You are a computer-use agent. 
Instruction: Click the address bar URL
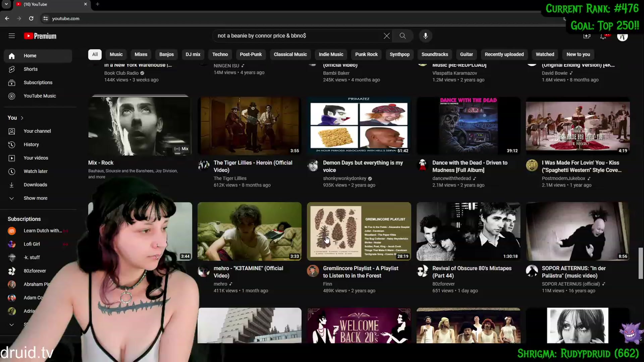[x=66, y=18]
